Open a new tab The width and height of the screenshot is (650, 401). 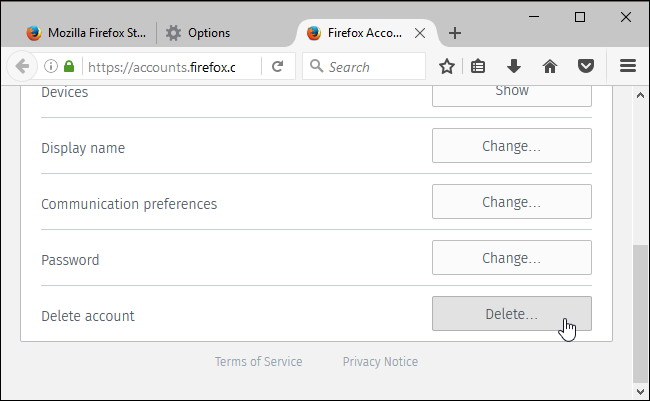455,33
